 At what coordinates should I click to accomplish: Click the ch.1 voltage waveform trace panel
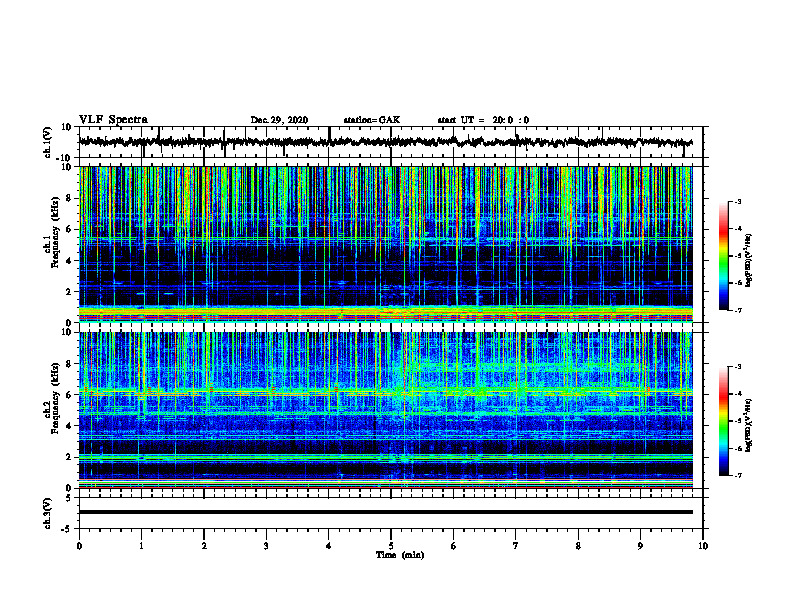390,142
